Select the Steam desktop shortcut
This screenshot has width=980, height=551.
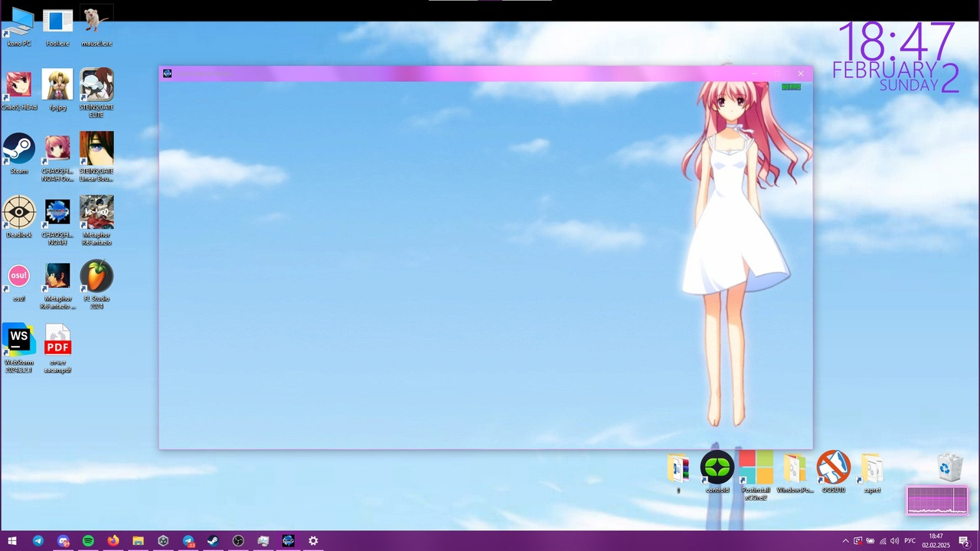19,149
